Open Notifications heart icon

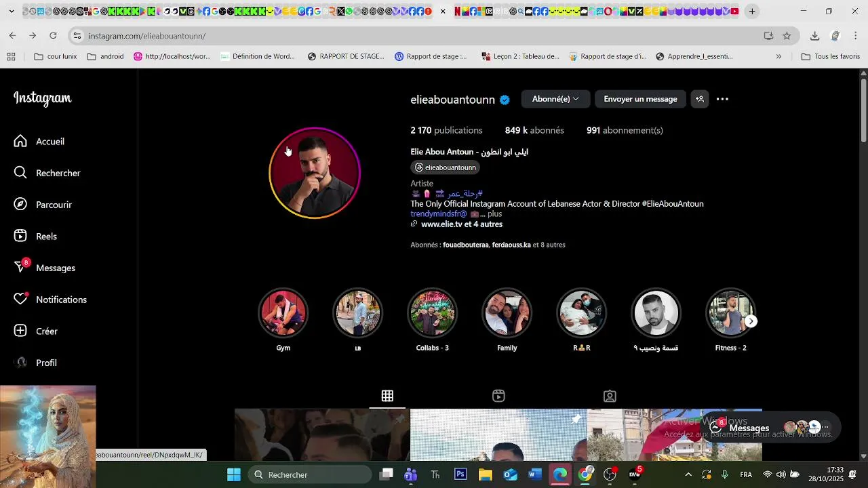coord(21,300)
